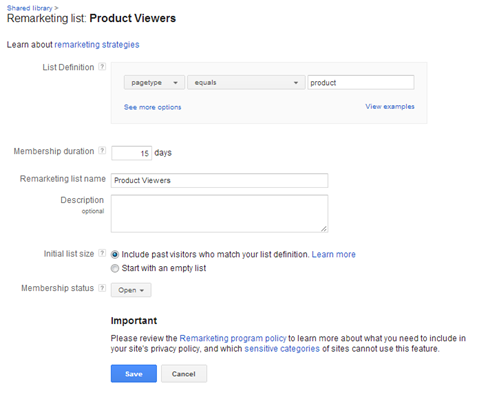498x400 pixels.
Task: Open help icon beside Membership status
Action: [x=102, y=288]
